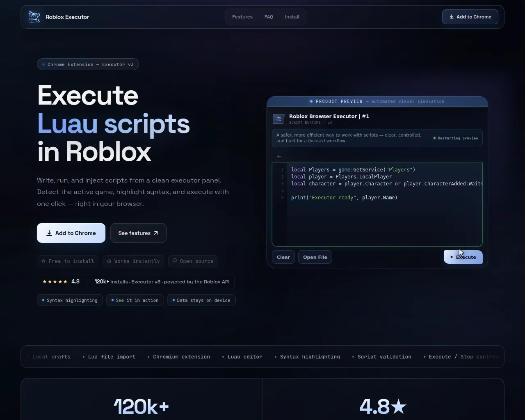The width and height of the screenshot is (525, 420).
Task: Click the icon beside Open source
Action: (x=175, y=260)
